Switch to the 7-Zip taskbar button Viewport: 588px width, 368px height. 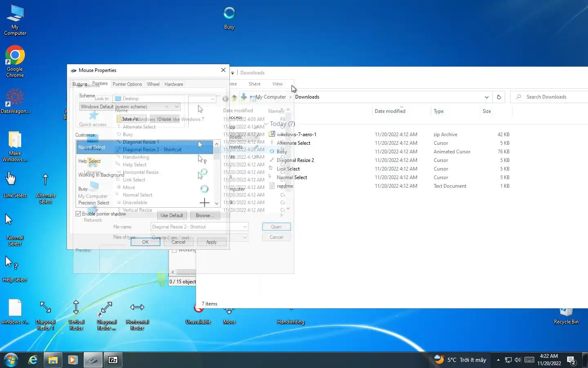click(x=113, y=360)
